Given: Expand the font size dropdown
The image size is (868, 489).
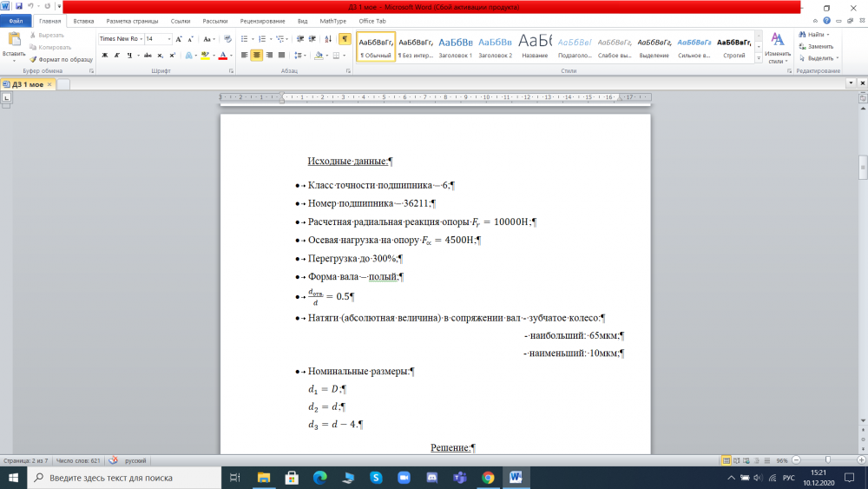Looking at the screenshot, I should 168,39.
